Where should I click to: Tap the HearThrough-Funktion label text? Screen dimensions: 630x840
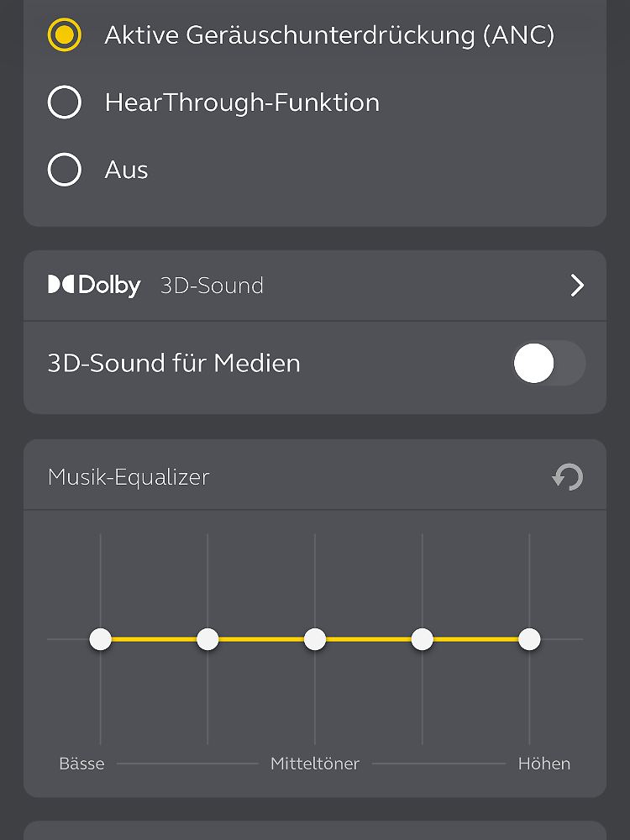pos(242,102)
